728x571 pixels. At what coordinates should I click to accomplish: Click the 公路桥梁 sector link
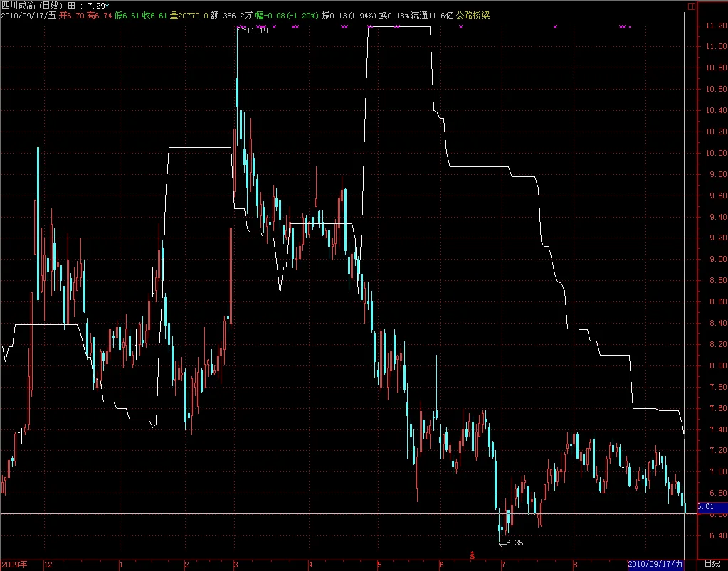pos(473,16)
